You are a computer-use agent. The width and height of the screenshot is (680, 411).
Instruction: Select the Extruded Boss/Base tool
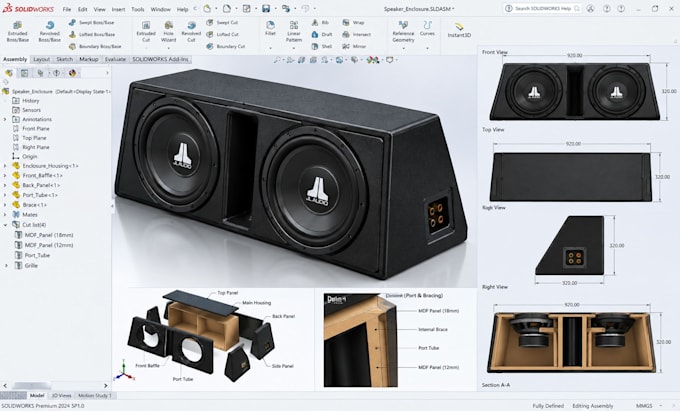coord(17,31)
